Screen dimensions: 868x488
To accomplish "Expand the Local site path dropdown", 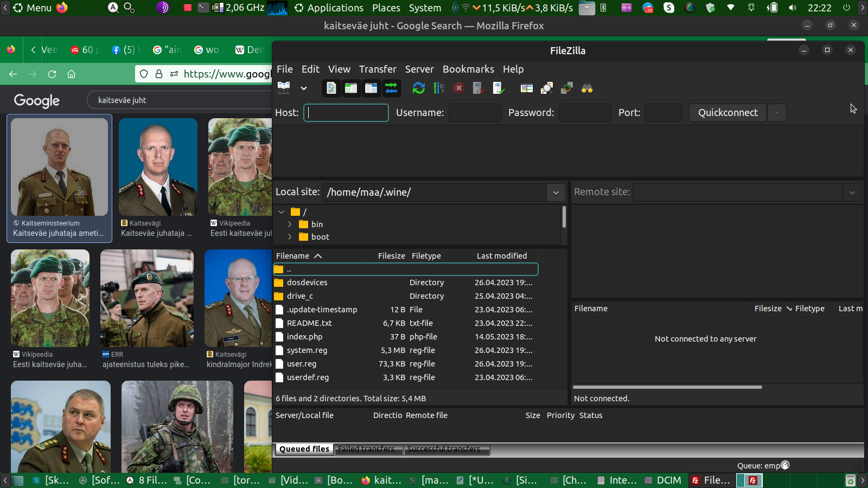I will click(556, 192).
